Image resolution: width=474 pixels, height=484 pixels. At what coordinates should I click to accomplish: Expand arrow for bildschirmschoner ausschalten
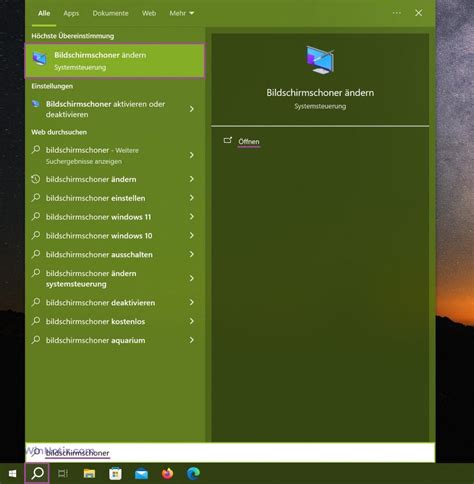192,254
